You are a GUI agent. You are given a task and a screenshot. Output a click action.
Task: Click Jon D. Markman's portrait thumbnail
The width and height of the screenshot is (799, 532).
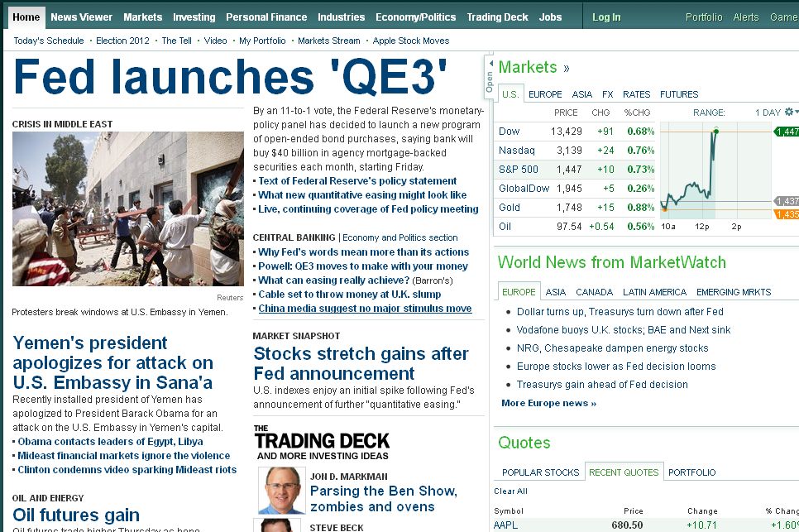pos(281,490)
